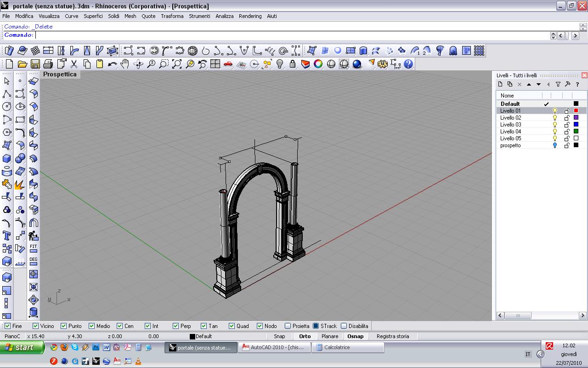Viewport: 588px width, 368px height.
Task: Switch to AutoCAD 2010 taskbar window
Action: [x=274, y=348]
